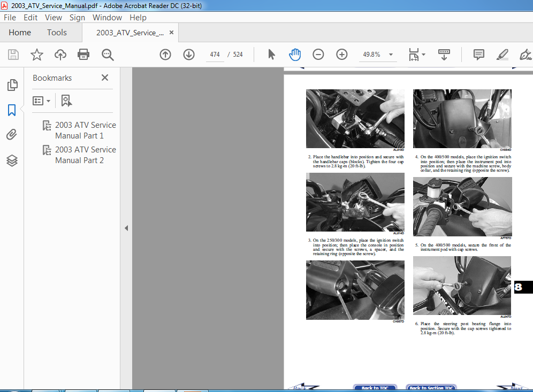
Task: Open fit page options dropdown arrow
Action: 423,55
